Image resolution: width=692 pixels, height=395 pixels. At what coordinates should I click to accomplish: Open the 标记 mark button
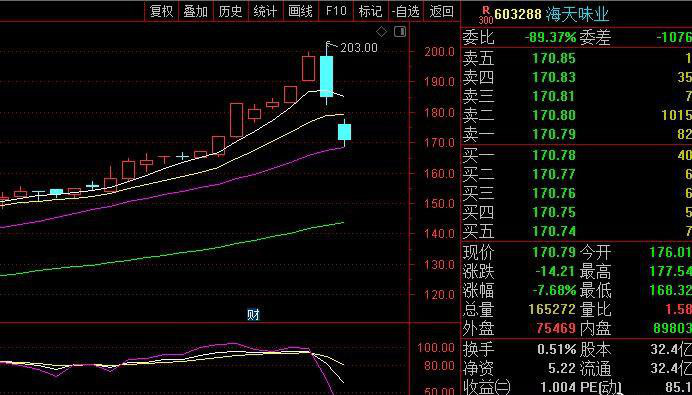click(x=370, y=11)
